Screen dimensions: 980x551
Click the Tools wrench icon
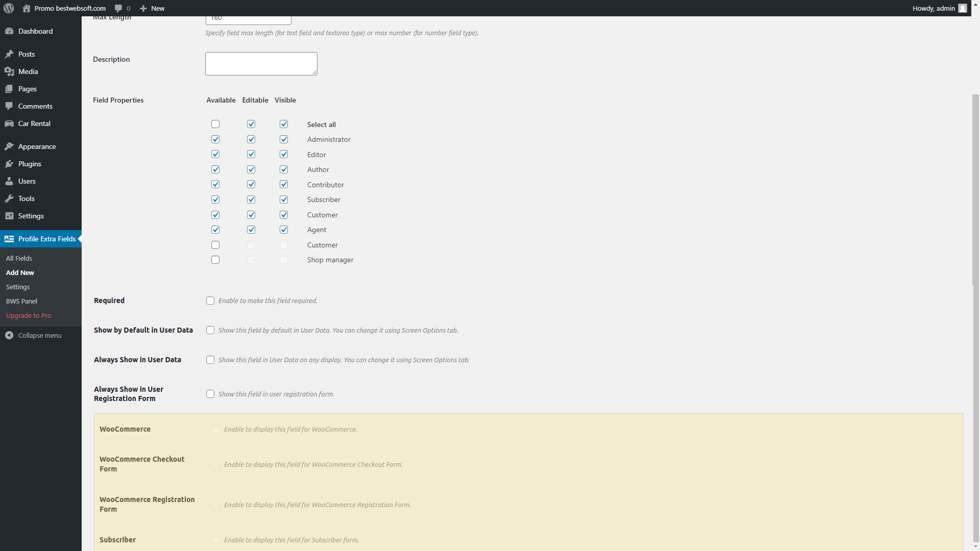coord(10,198)
